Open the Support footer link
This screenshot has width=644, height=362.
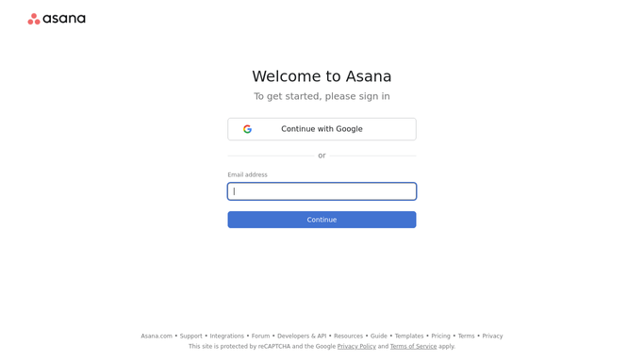[191, 336]
